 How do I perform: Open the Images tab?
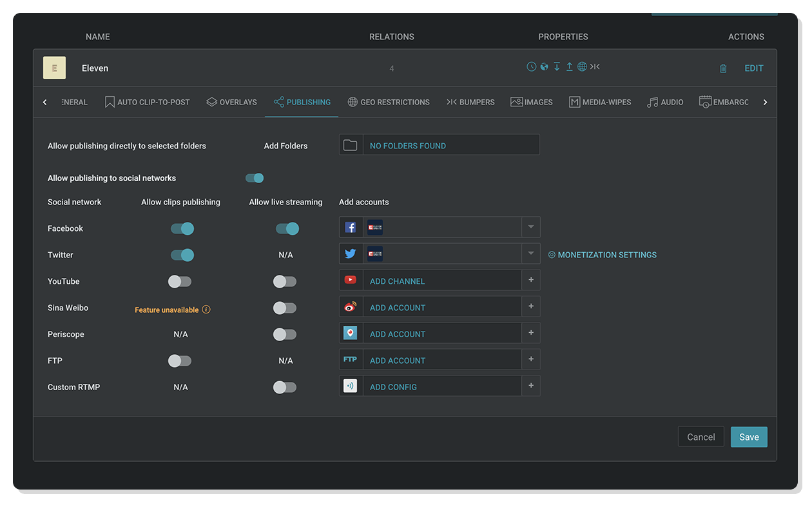click(x=532, y=102)
